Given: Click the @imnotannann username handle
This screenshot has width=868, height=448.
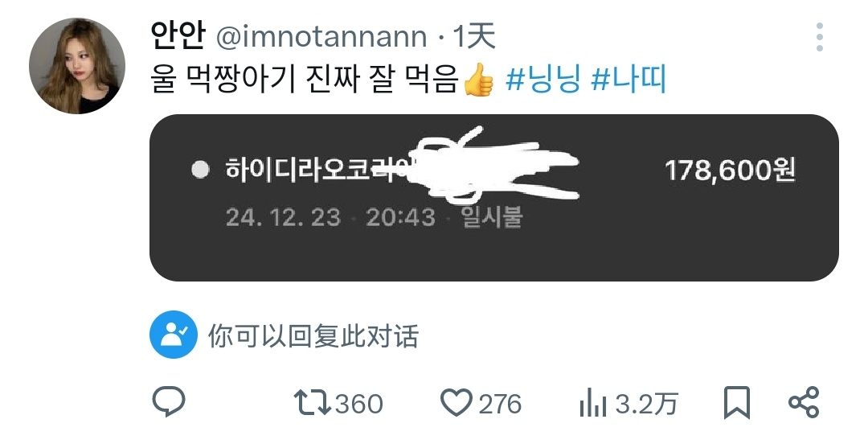Looking at the screenshot, I should pos(321,37).
